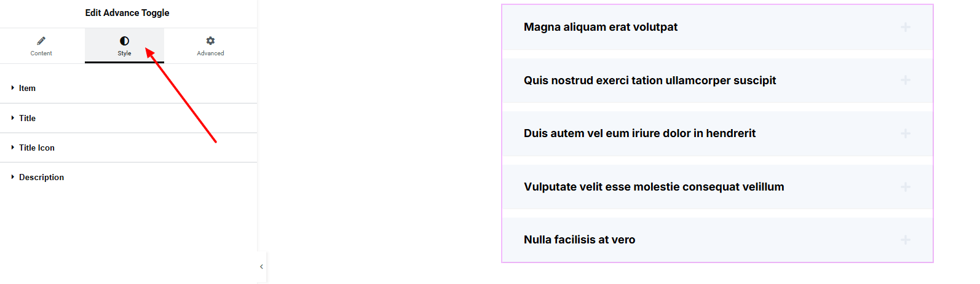980x284 pixels.
Task: Expand the Title section
Action: (x=27, y=118)
